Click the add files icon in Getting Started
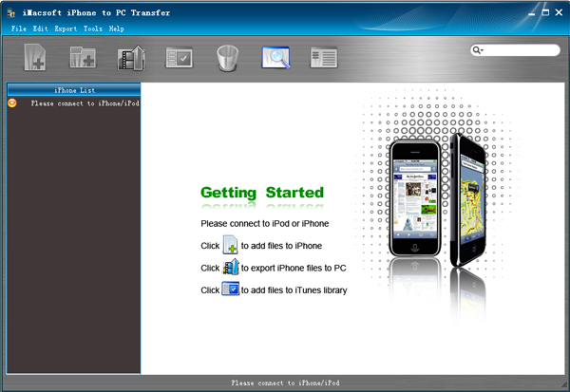Viewport: 570px width, 392px height. (x=230, y=245)
